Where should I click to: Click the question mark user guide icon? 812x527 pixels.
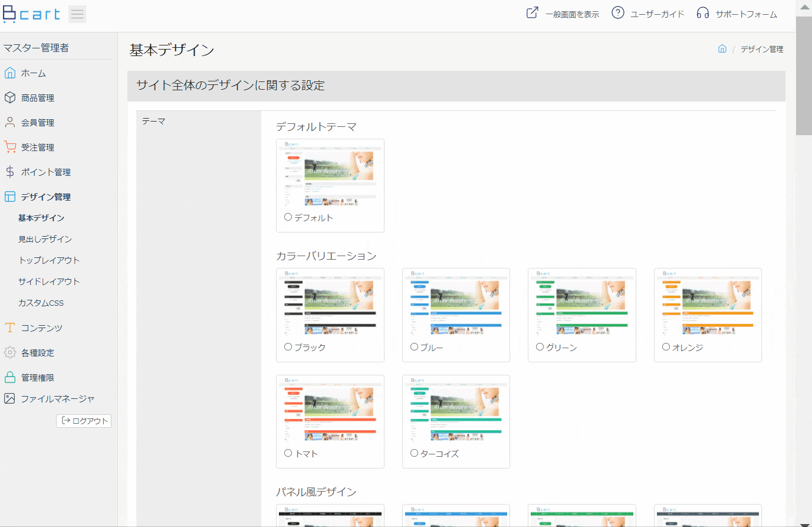tap(617, 12)
